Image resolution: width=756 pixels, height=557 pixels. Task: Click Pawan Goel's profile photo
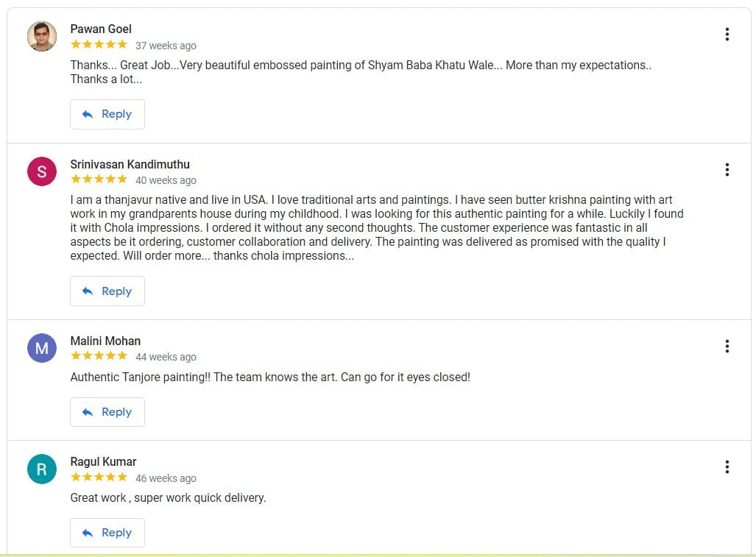(42, 36)
